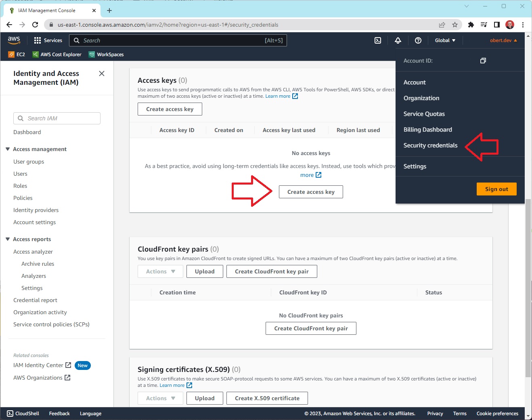This screenshot has height=420, width=532.
Task: Close the IAM navigation panel
Action: 102,73
